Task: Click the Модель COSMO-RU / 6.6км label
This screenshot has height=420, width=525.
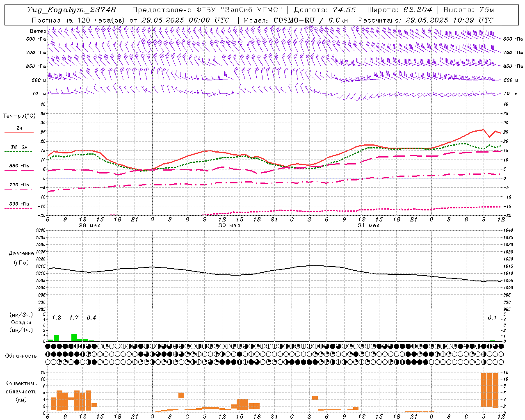Action: click(295, 20)
